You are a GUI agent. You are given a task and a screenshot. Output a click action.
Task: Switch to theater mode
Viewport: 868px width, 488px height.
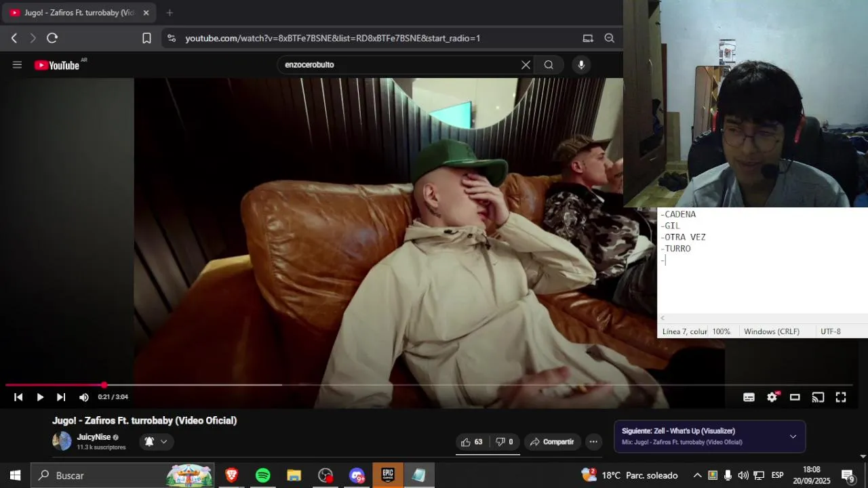(795, 397)
